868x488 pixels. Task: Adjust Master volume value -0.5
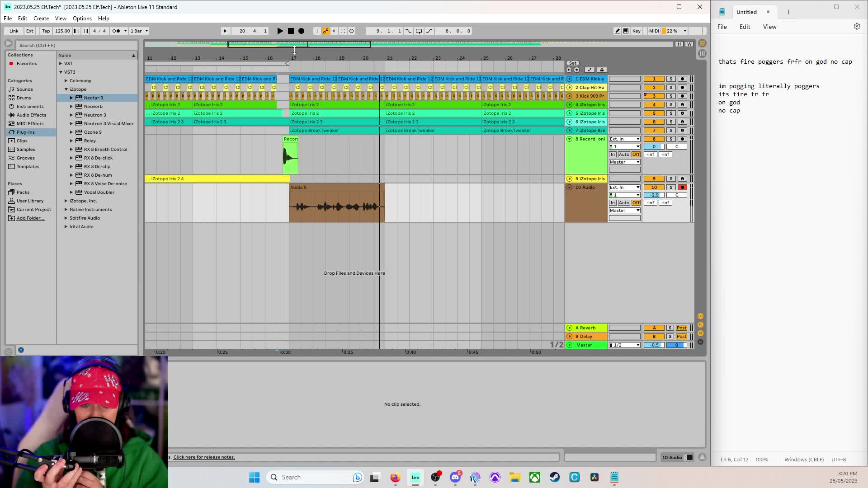tap(654, 345)
